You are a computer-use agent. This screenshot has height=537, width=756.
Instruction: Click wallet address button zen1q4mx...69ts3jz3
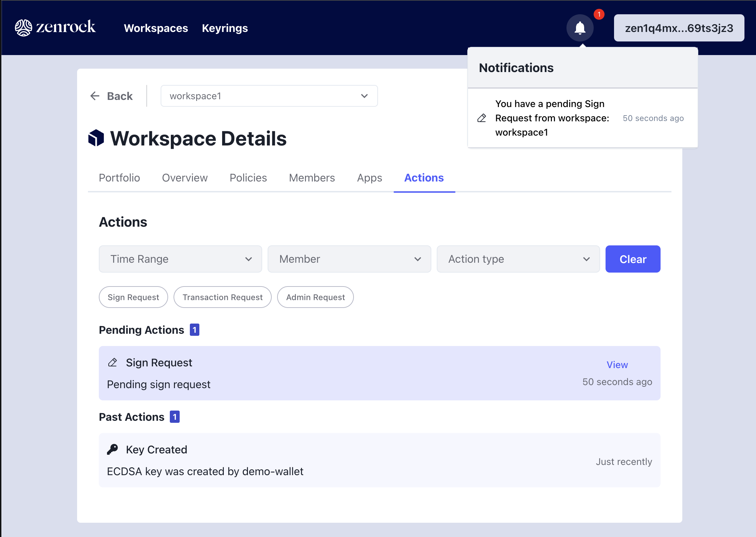click(679, 28)
